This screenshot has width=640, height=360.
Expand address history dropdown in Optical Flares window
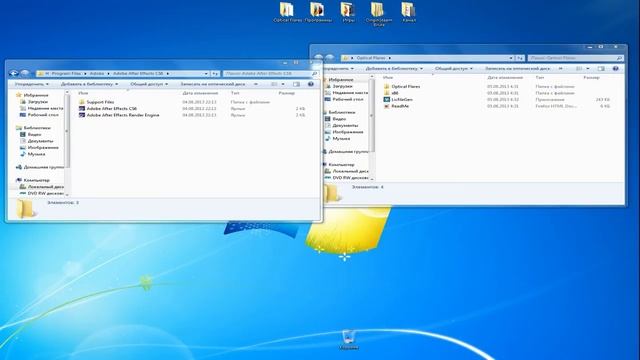[x=511, y=58]
